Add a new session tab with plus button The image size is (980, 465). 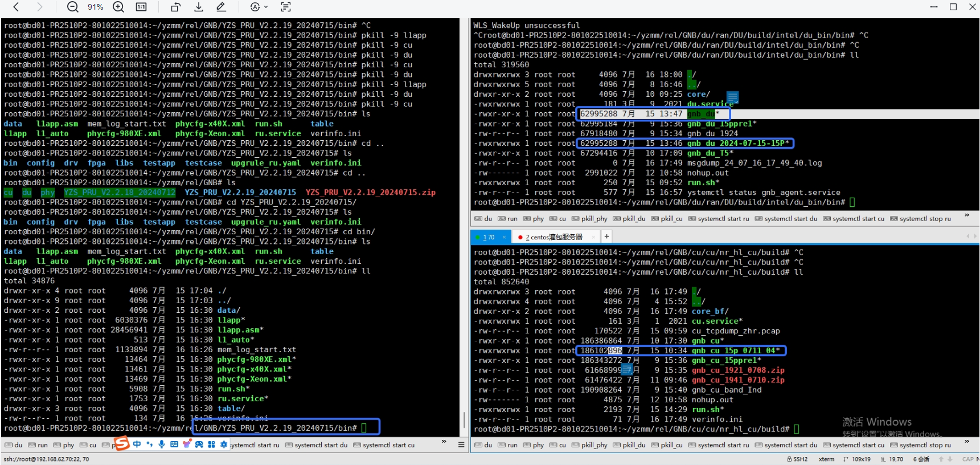(606, 236)
